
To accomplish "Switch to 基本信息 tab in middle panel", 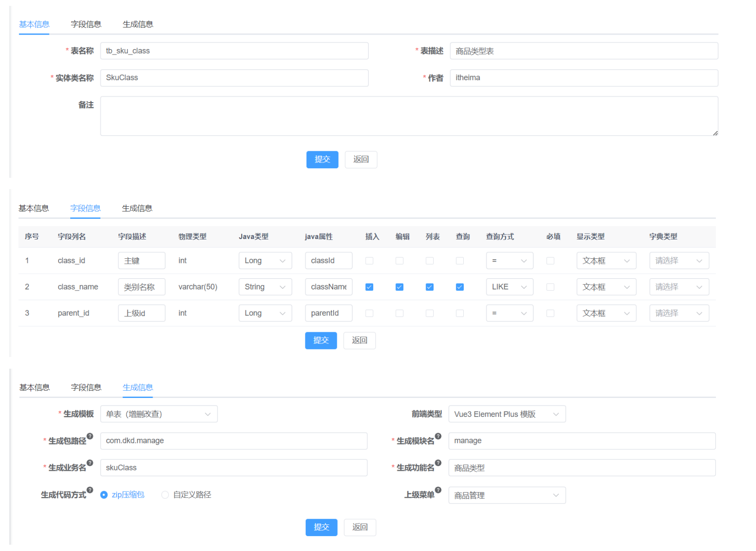I will coord(34,208).
